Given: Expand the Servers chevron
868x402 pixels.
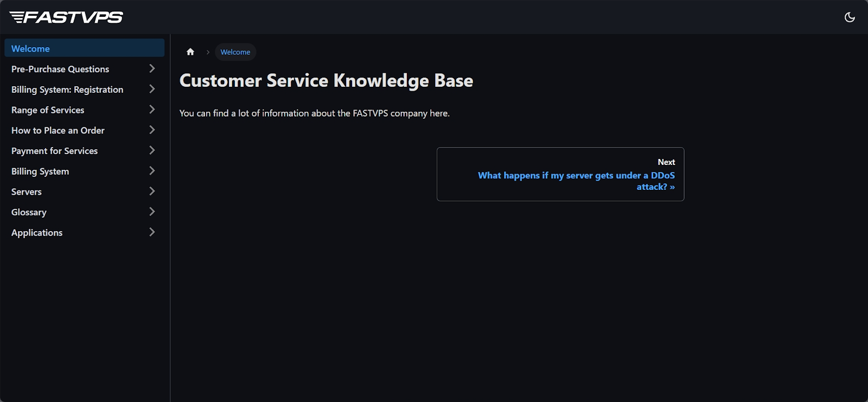Looking at the screenshot, I should (152, 191).
